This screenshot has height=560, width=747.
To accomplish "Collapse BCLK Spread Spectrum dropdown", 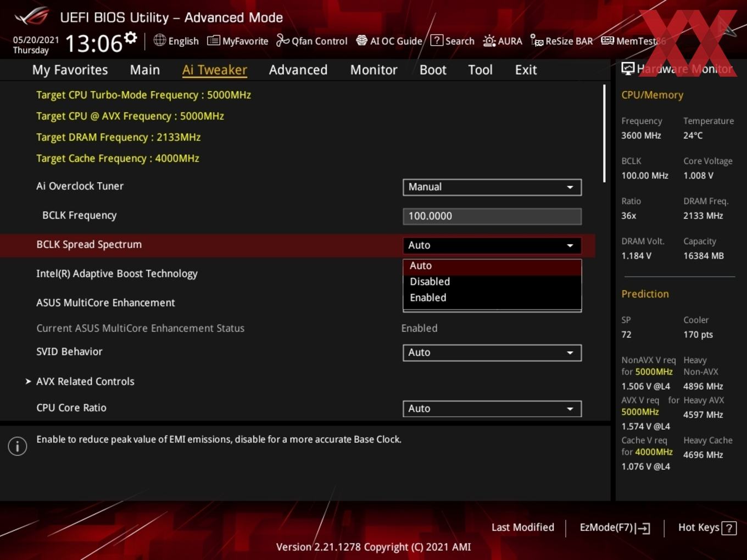I will click(x=492, y=245).
